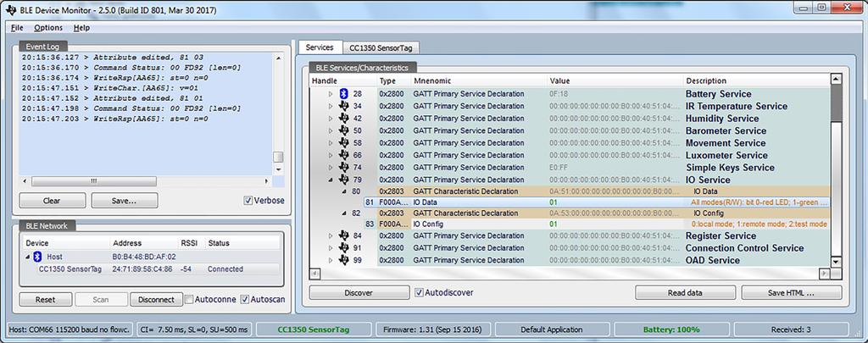Viewport: 868px width, 343px height.
Task: Click the Reset button
Action: tap(46, 299)
